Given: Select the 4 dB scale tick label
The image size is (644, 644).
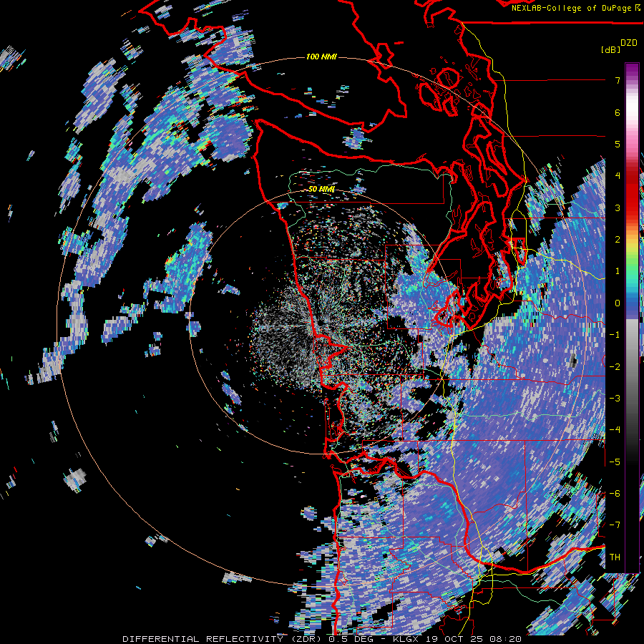Looking at the screenshot, I should click(618, 176).
